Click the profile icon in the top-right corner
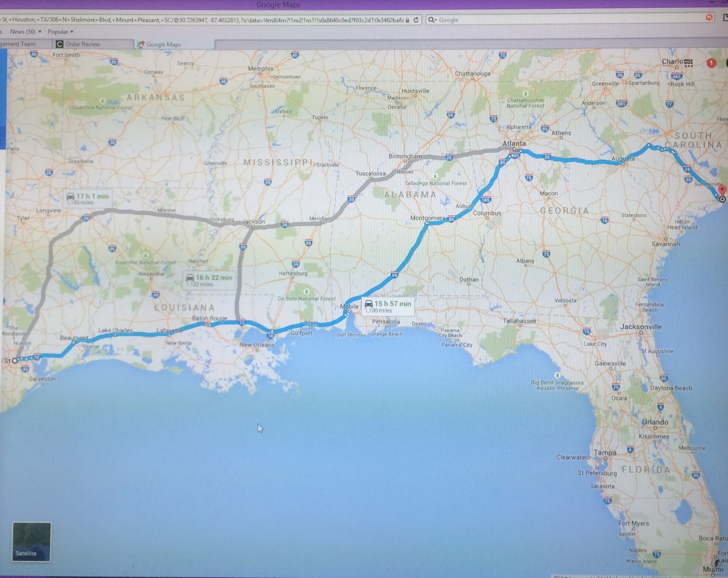 pyautogui.click(x=726, y=63)
